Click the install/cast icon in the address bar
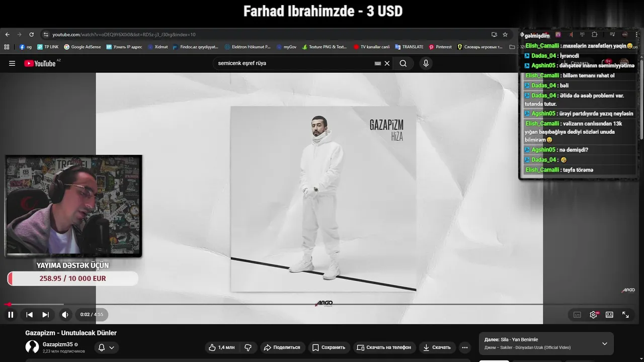The image size is (644, 362). tap(494, 34)
